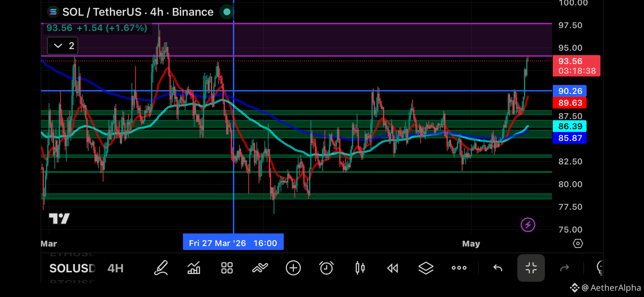Click the TradingView logo on the chart
Viewport: 644px width, 297px height.
click(59, 218)
